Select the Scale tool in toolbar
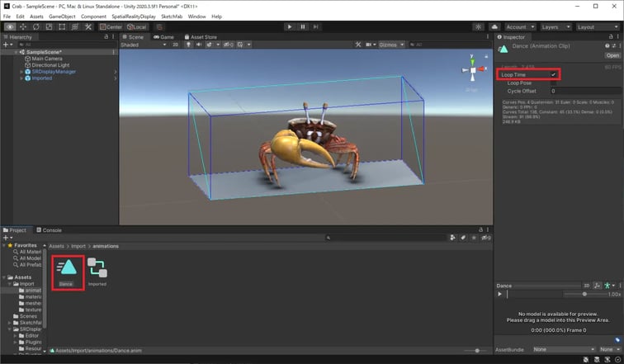The height and width of the screenshot is (364, 624). click(47, 26)
